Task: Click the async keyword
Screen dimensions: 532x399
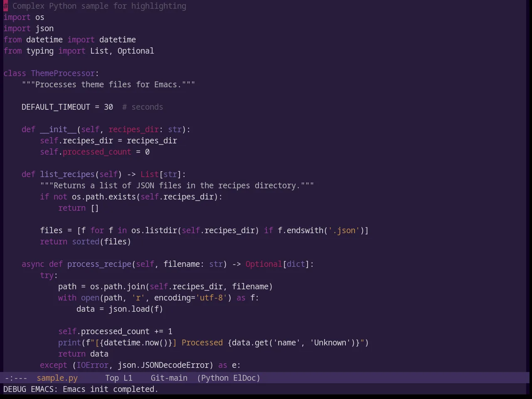Action: (33, 264)
